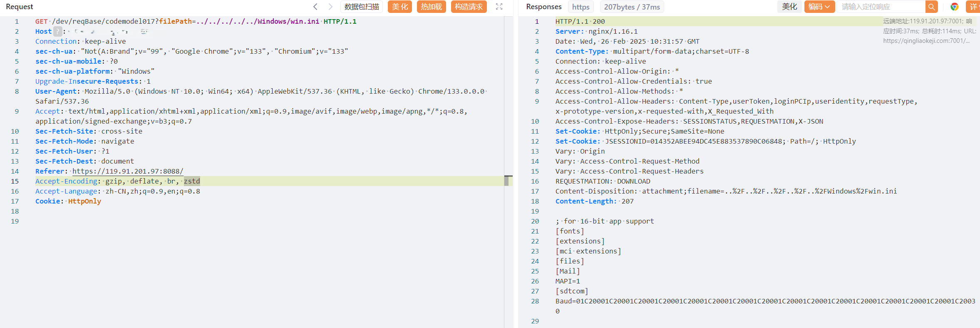The width and height of the screenshot is (980, 328).
Task: Click the Cookie: HttpOnly line in Request
Action: tap(68, 201)
